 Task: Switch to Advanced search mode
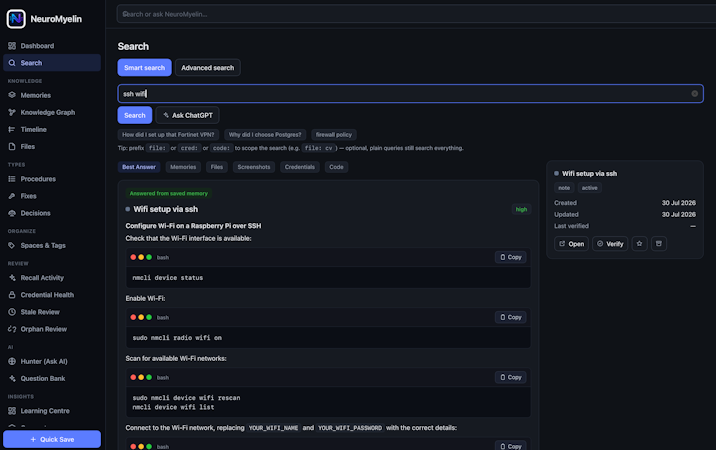208,68
